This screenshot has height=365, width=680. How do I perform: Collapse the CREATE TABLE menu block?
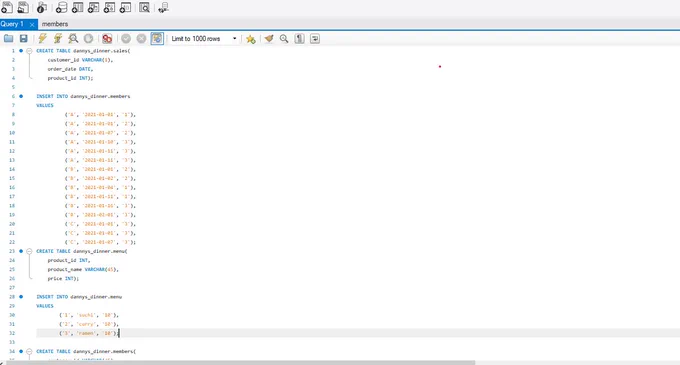pyautogui.click(x=29, y=251)
